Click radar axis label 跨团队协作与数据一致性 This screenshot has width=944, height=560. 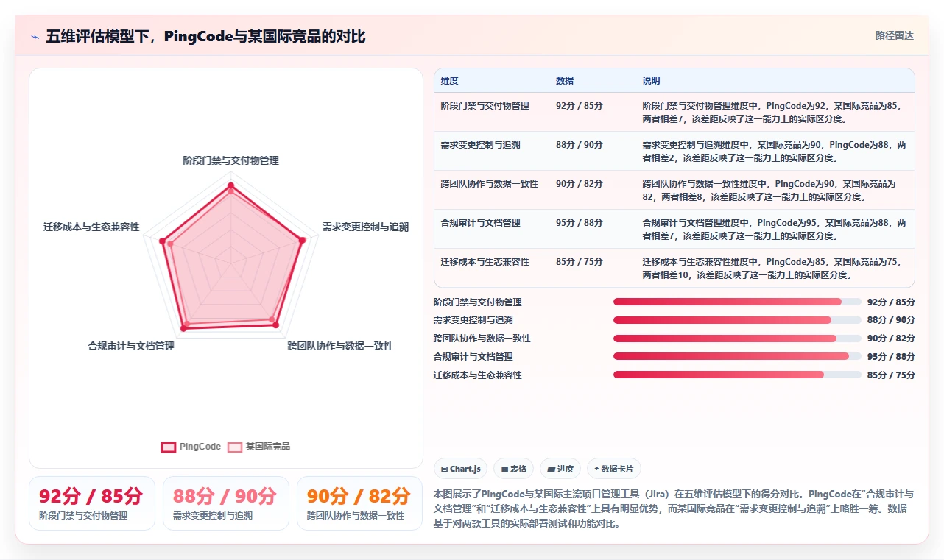point(340,346)
